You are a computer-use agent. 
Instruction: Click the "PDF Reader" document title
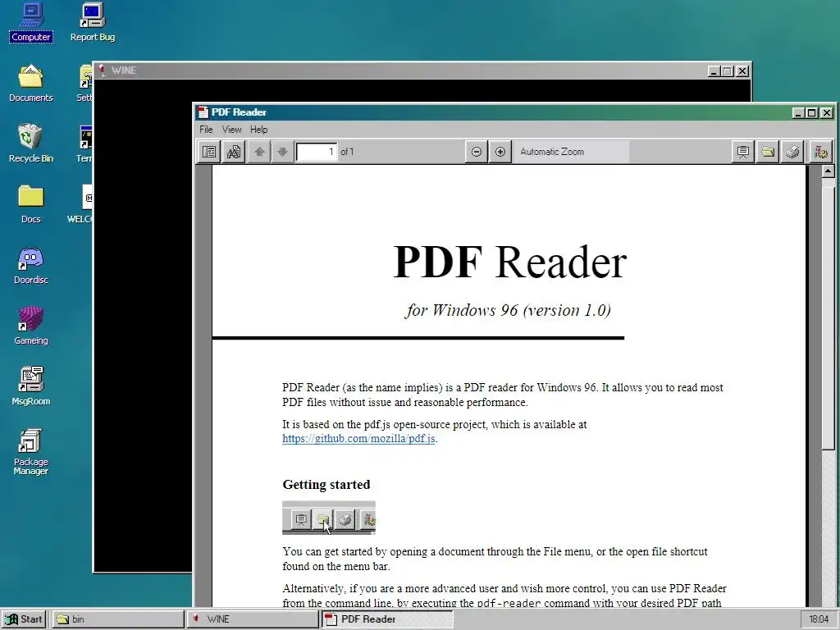pyautogui.click(x=509, y=262)
